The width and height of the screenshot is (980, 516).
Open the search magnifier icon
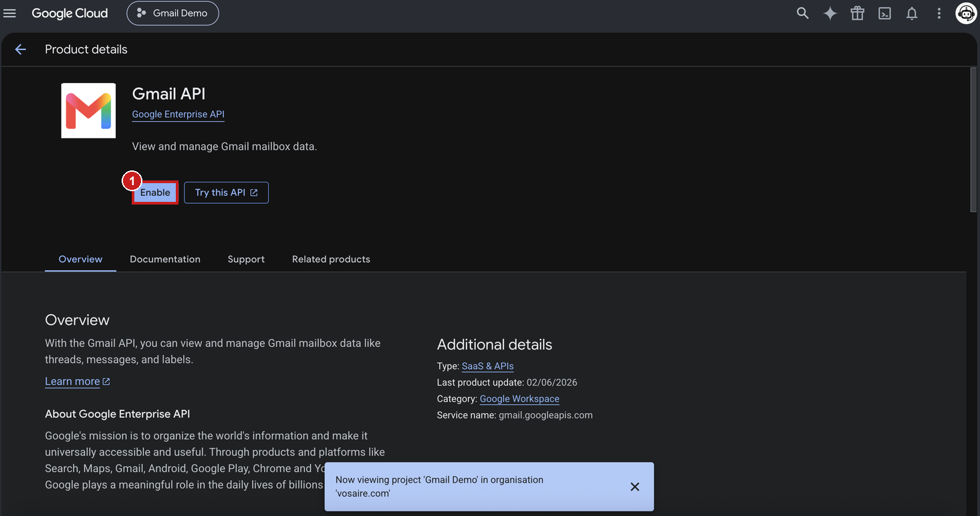click(x=803, y=13)
